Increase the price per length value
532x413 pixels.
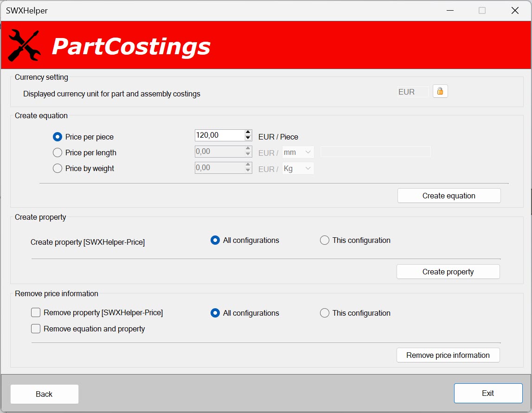[x=248, y=148]
